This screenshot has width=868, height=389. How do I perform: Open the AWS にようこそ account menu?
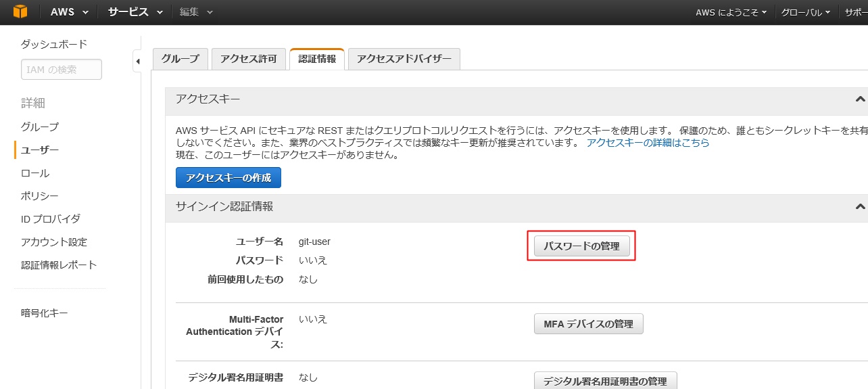(x=733, y=12)
